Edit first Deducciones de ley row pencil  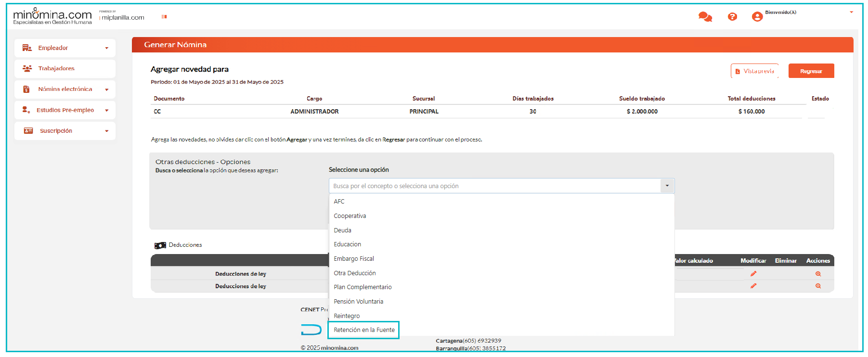point(753,274)
